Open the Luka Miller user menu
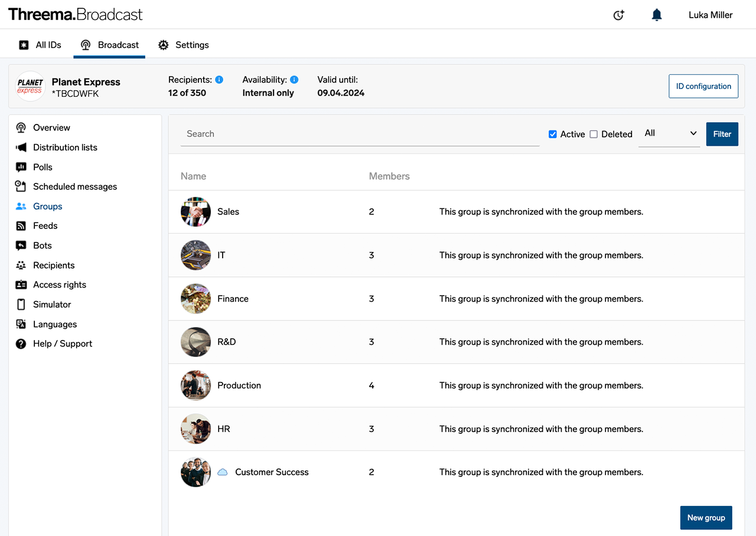Image resolution: width=756 pixels, height=536 pixels. pyautogui.click(x=710, y=15)
